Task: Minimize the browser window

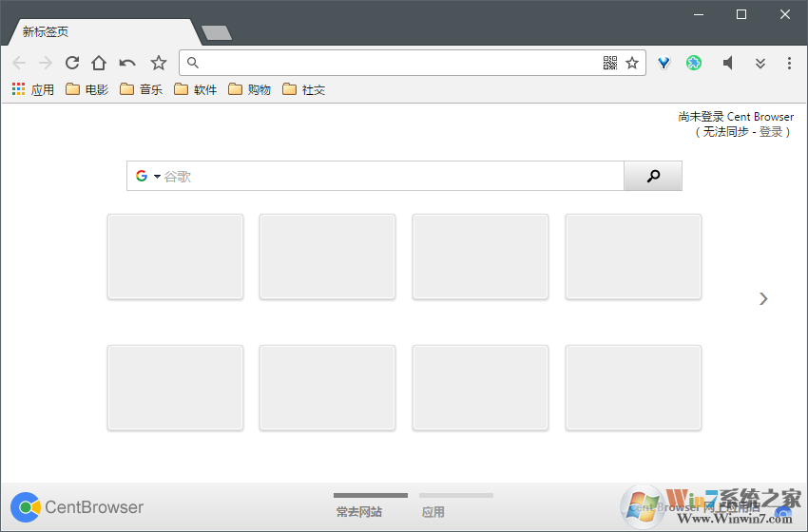Action: coord(699,14)
